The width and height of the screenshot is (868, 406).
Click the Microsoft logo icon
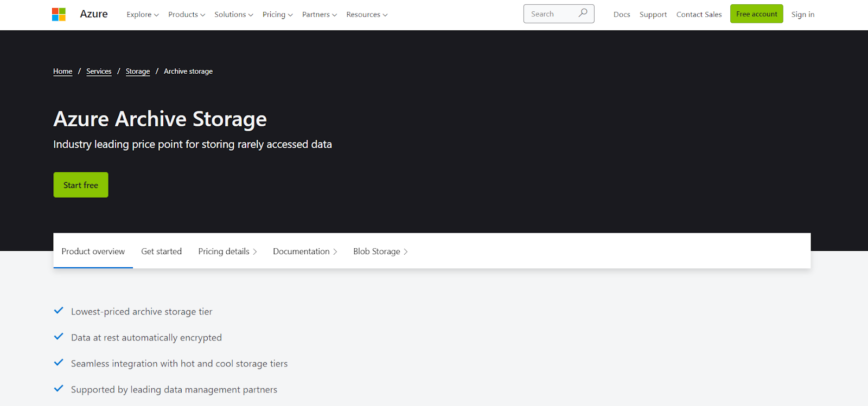point(59,15)
